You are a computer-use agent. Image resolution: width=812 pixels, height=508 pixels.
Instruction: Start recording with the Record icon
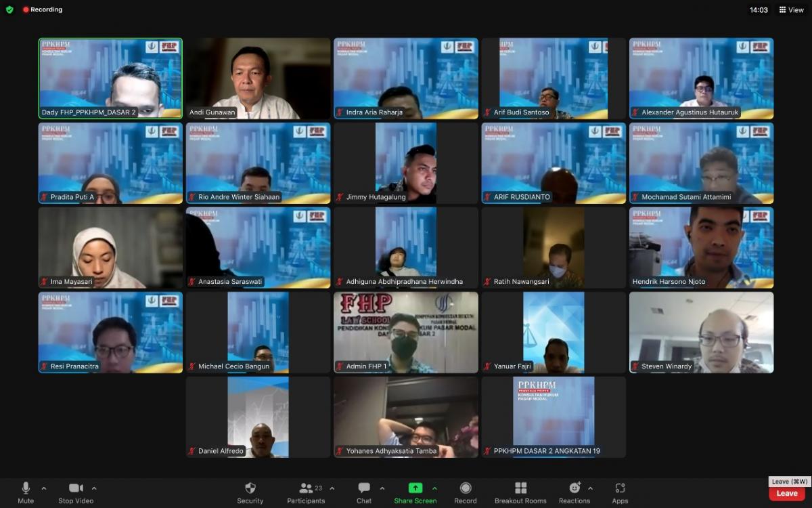(x=466, y=488)
